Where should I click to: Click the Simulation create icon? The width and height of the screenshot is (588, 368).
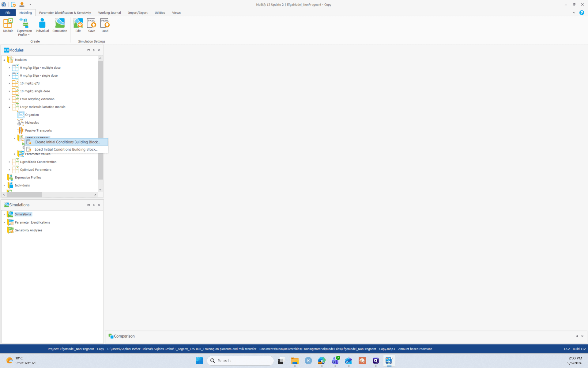pos(60,25)
